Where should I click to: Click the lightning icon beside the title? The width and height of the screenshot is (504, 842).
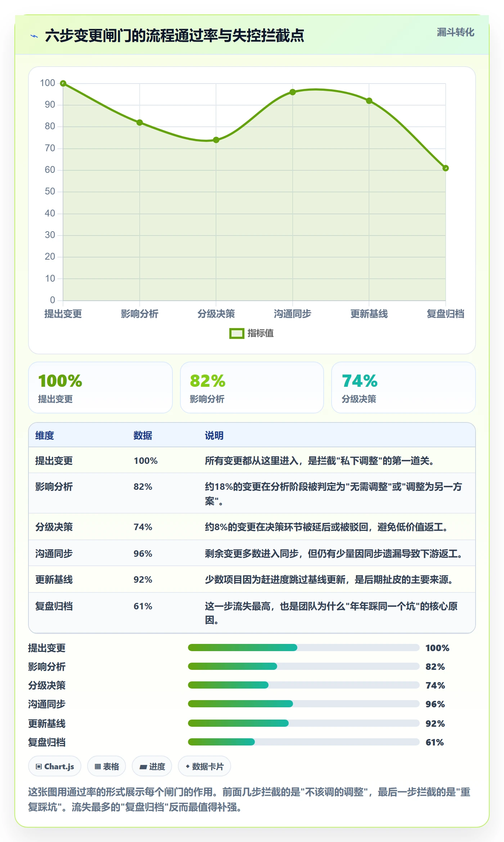click(34, 36)
